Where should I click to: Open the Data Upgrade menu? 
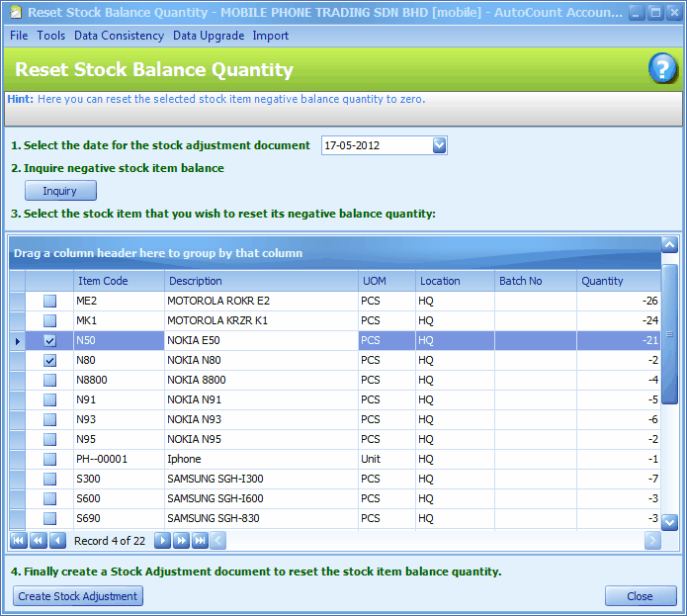[x=209, y=36]
